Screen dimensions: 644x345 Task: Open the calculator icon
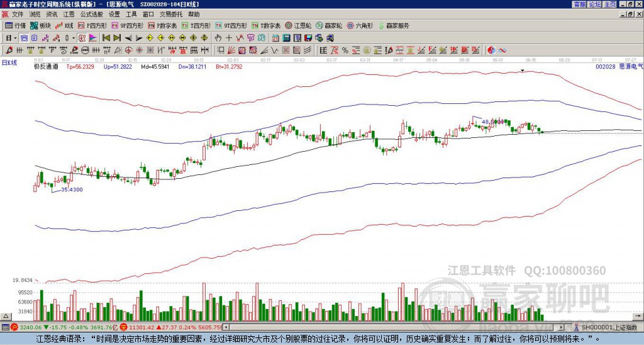286,38
